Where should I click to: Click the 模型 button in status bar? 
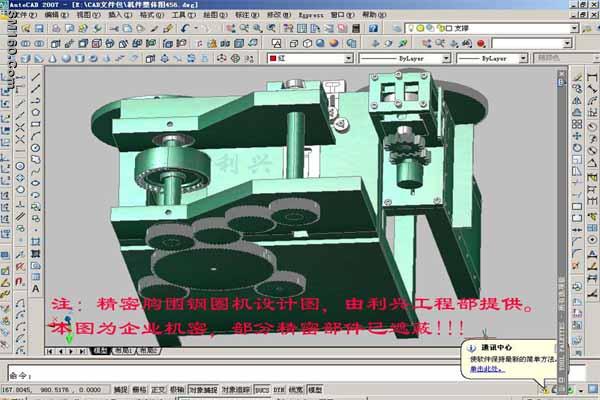(x=315, y=390)
